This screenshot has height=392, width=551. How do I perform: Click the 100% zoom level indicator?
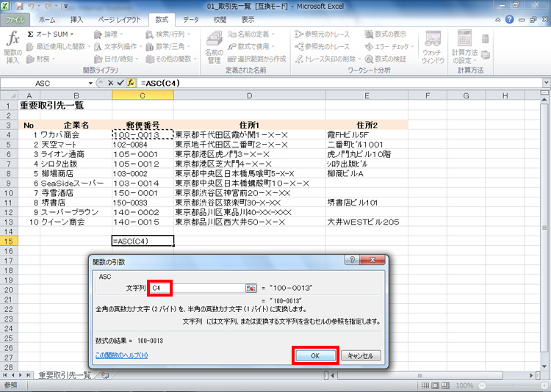point(464,385)
